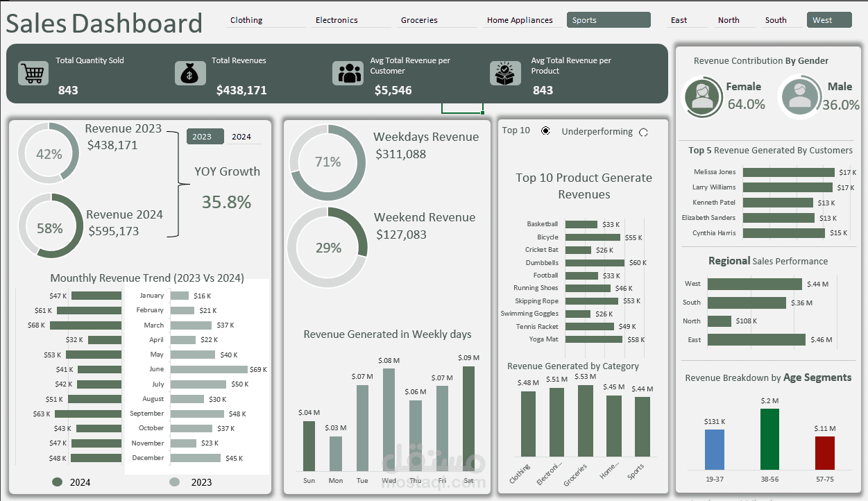Screen dimensions: 868x501
Task: Click the gift box icon for Avg Revenue per Product
Action: point(505,73)
